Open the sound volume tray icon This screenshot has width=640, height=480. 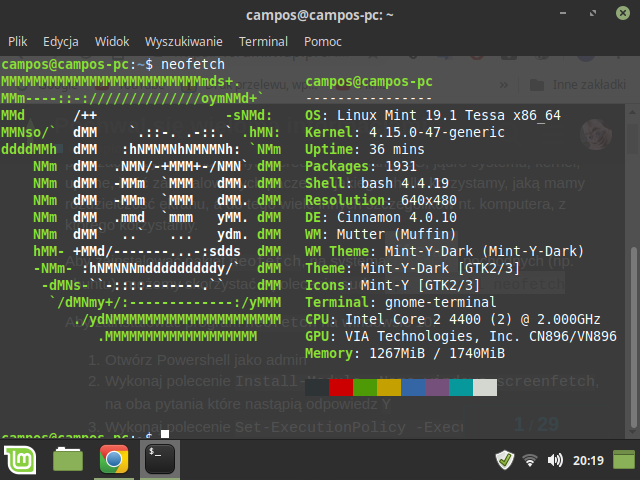pyautogui.click(x=554, y=460)
